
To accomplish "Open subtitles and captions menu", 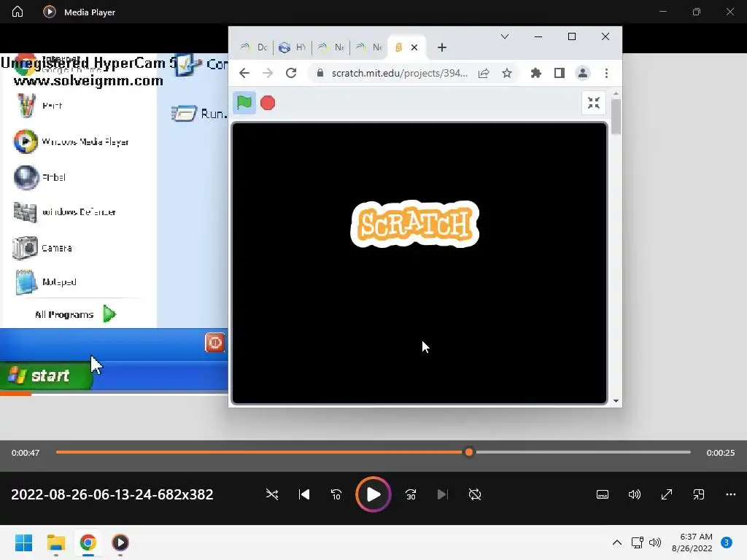I will [602, 494].
